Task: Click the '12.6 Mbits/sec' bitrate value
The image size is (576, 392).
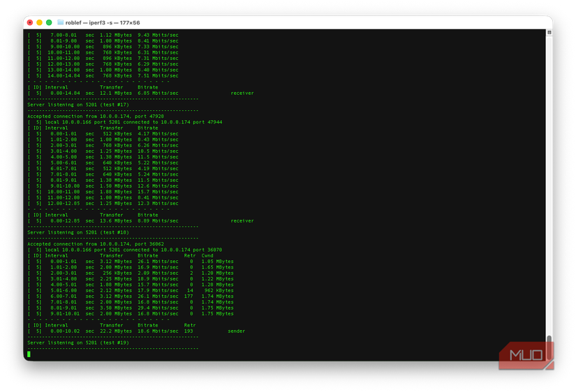Action: (x=158, y=186)
